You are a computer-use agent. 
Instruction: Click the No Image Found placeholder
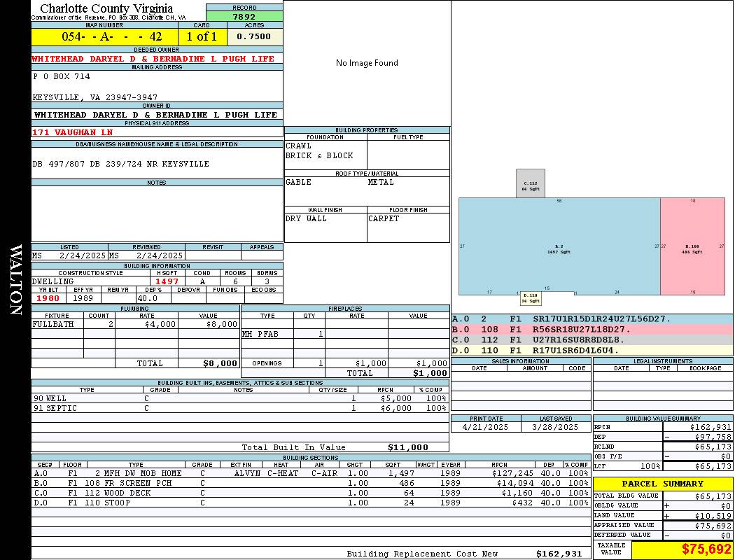click(x=367, y=63)
